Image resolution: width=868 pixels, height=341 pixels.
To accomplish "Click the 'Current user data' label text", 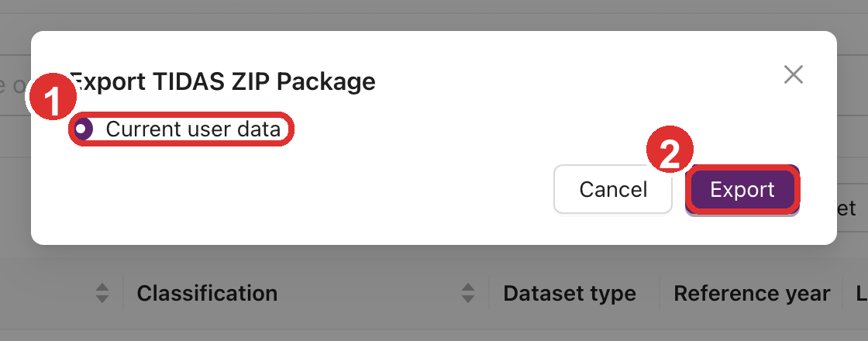I will pos(193,129).
